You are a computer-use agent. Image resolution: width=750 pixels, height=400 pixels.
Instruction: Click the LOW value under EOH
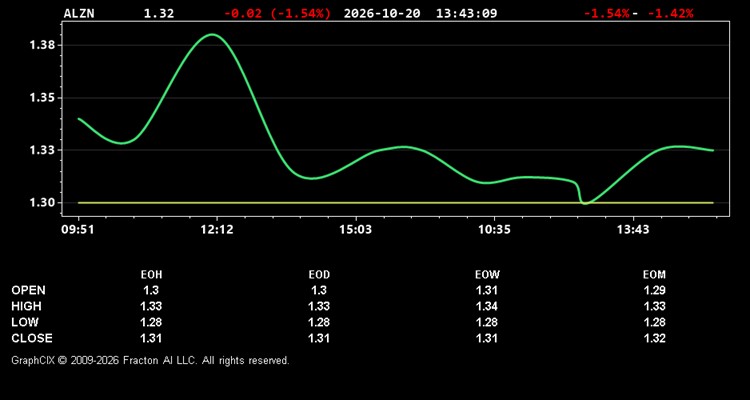(151, 322)
